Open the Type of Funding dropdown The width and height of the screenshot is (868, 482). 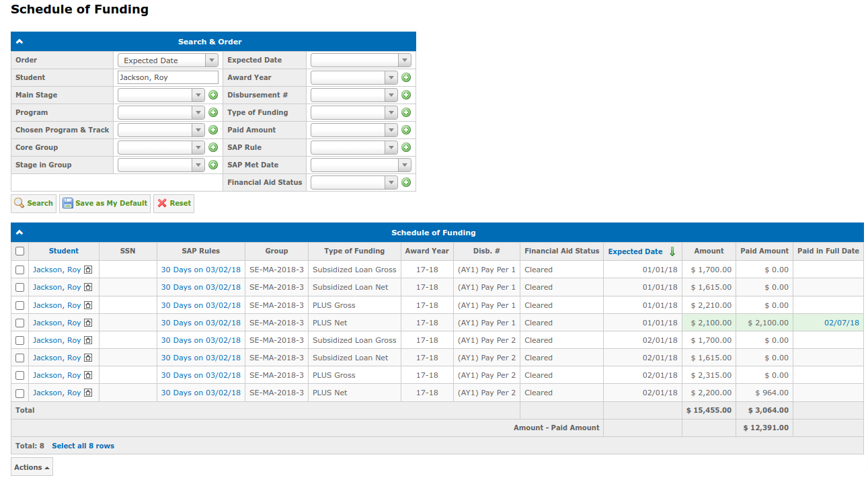point(354,112)
